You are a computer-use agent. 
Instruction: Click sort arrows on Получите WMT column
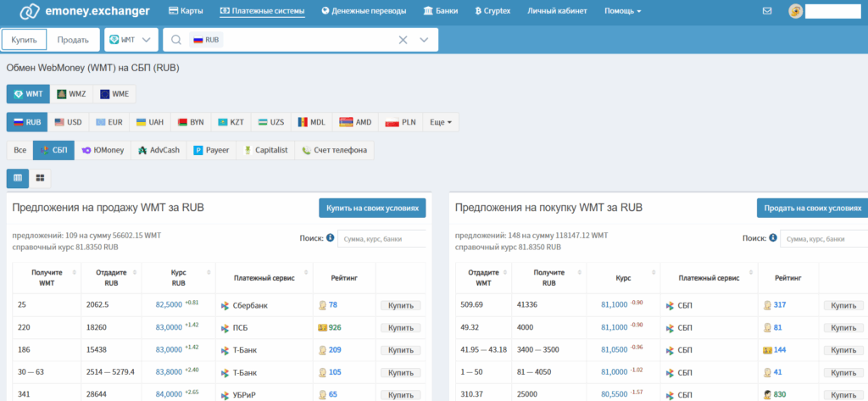[76, 272]
